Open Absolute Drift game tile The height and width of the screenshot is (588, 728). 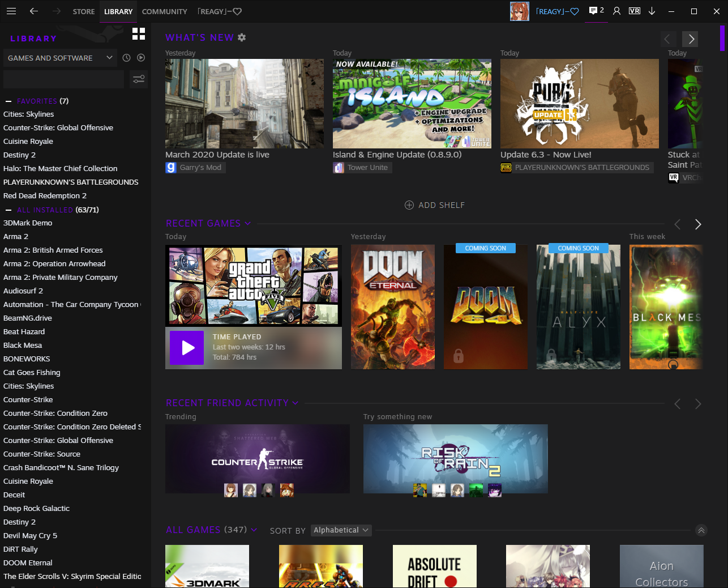pos(435,566)
